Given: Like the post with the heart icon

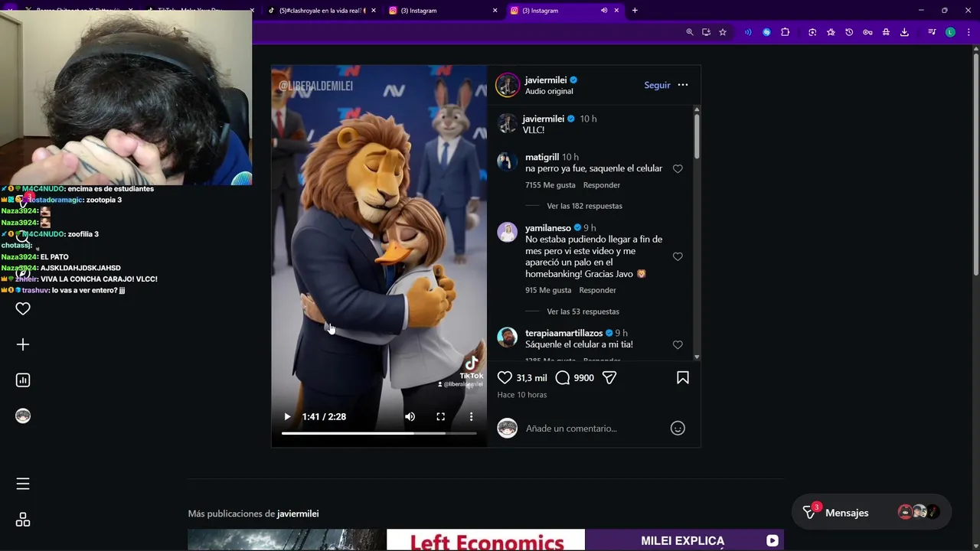Looking at the screenshot, I should click(x=505, y=377).
